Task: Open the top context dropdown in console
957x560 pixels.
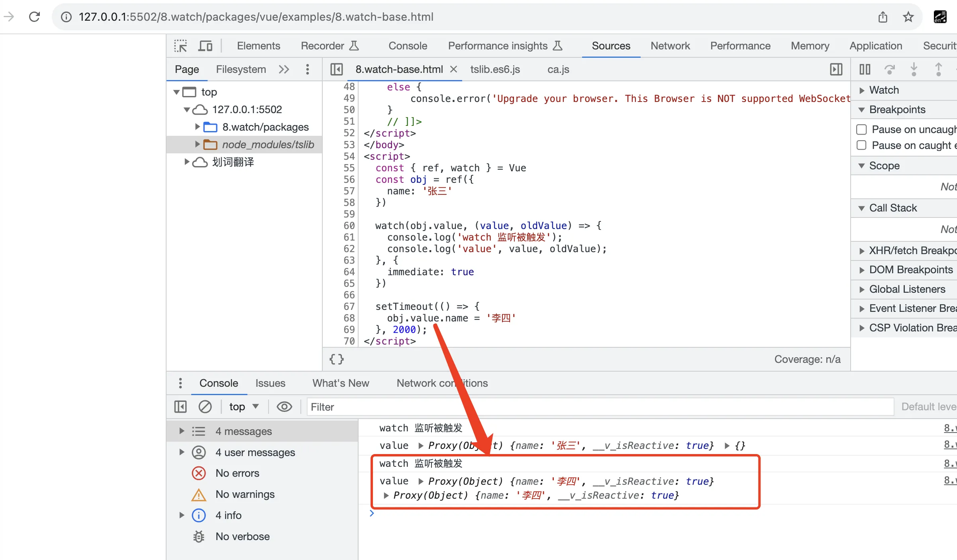Action: 244,407
